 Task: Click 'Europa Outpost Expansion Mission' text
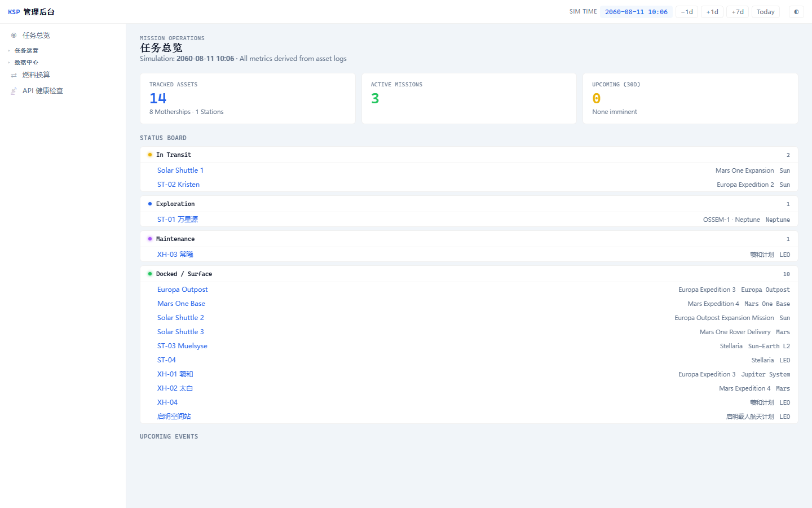[724, 318]
